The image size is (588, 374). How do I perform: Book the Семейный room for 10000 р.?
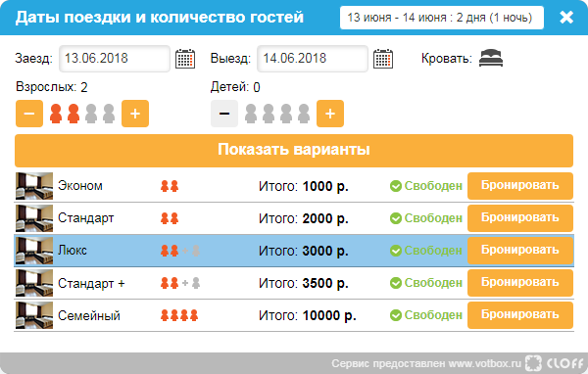tap(520, 315)
